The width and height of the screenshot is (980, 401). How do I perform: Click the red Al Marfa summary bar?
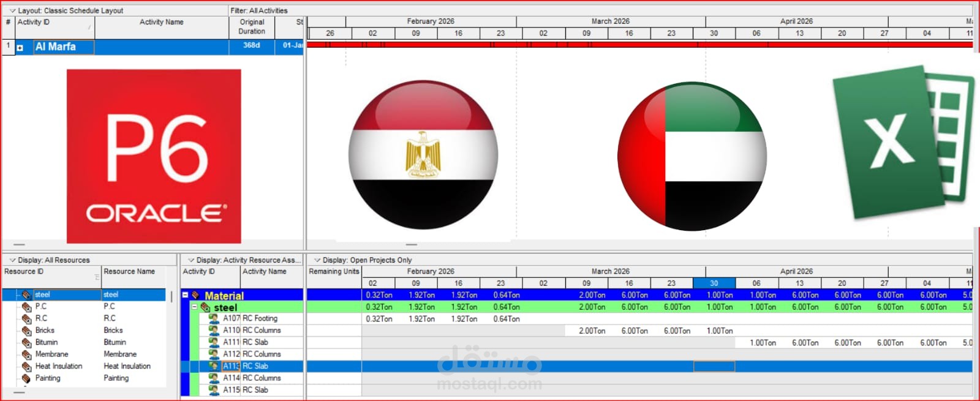(639, 45)
